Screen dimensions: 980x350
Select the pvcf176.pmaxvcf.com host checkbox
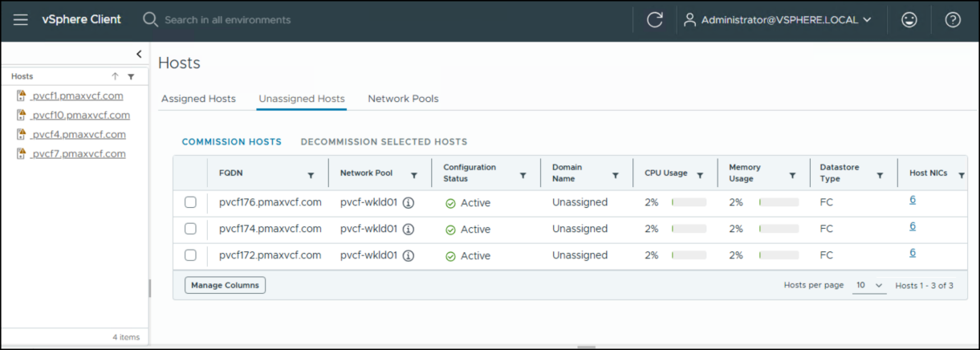click(190, 202)
